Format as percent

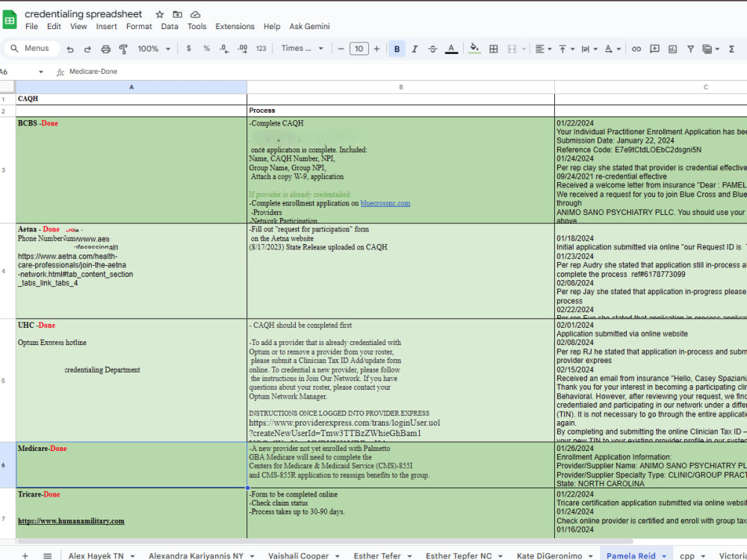tap(206, 49)
